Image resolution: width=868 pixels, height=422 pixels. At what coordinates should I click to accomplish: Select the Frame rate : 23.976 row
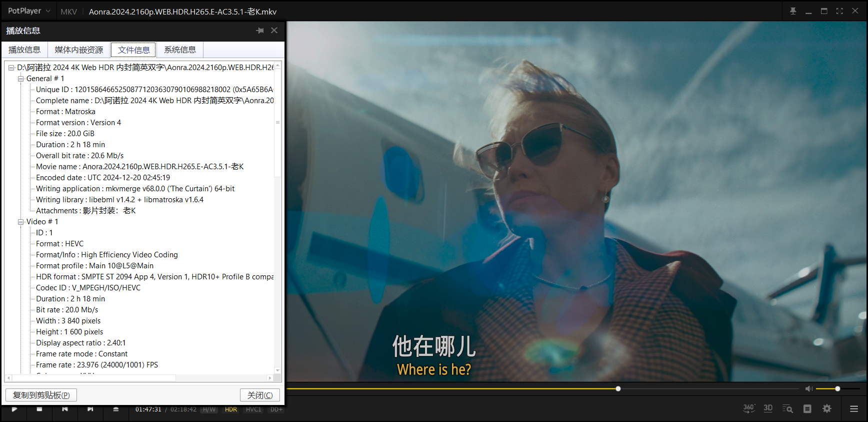(x=97, y=365)
